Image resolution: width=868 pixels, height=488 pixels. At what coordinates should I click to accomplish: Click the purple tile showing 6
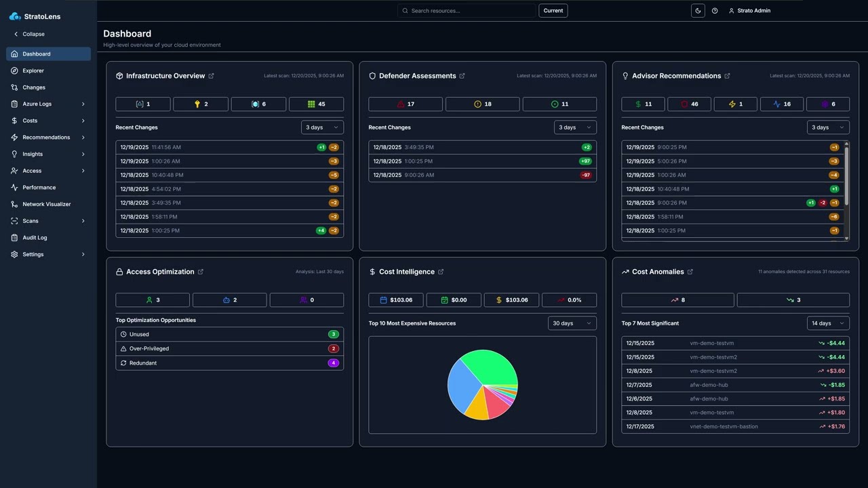[828, 104]
